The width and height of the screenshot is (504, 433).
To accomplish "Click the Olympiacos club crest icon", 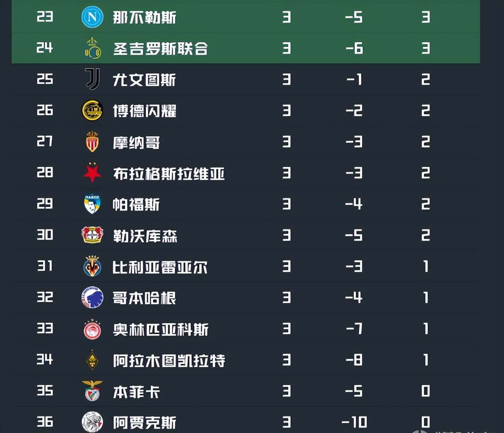I will [92, 329].
